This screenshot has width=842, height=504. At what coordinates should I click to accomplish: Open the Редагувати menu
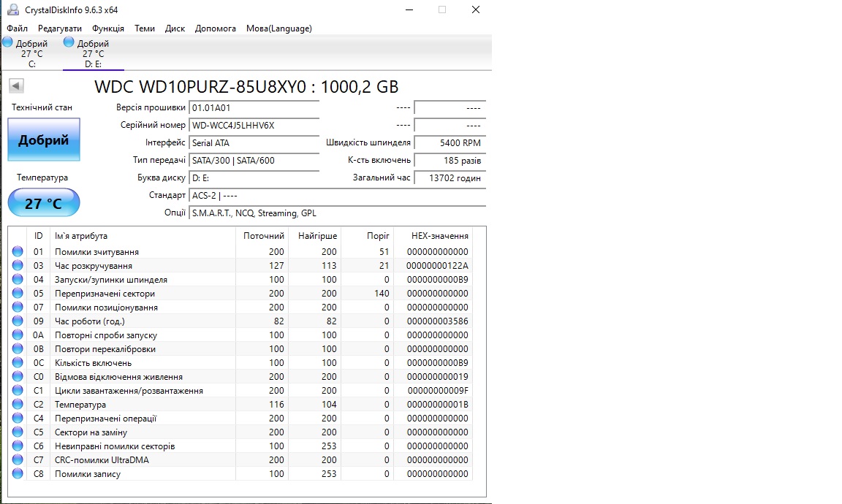(60, 28)
